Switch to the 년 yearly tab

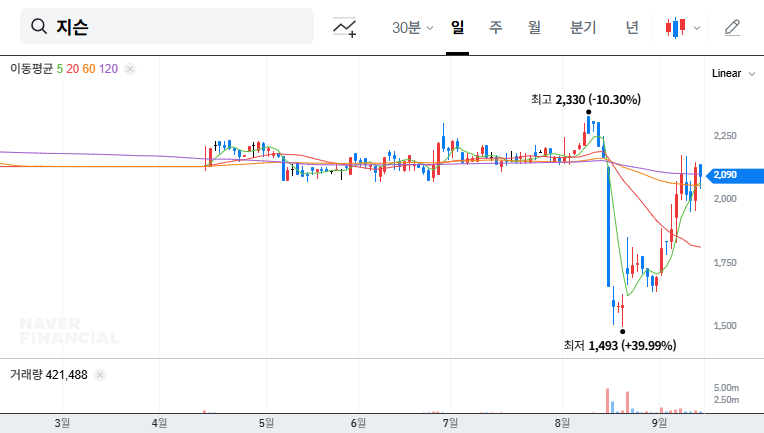pyautogui.click(x=632, y=28)
